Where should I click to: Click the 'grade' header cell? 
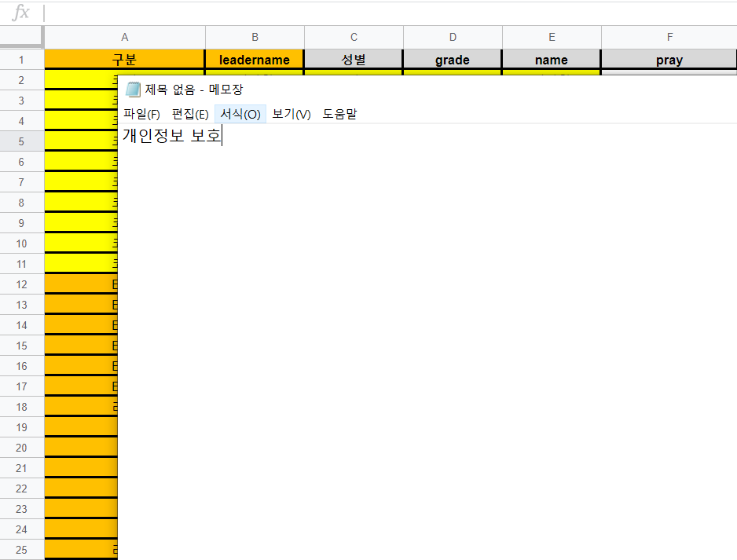pyautogui.click(x=452, y=60)
